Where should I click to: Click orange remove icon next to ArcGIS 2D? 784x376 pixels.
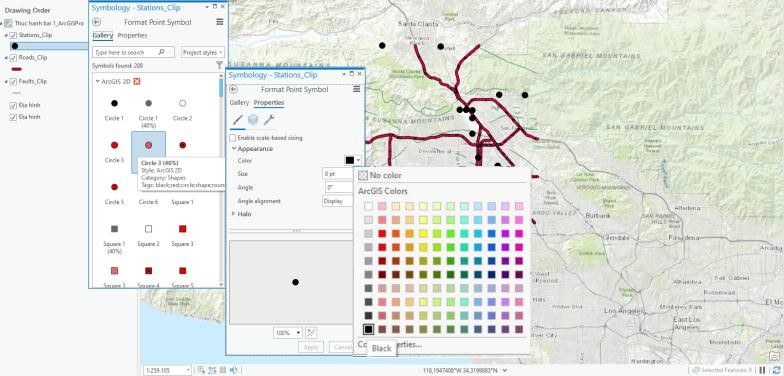click(137, 81)
